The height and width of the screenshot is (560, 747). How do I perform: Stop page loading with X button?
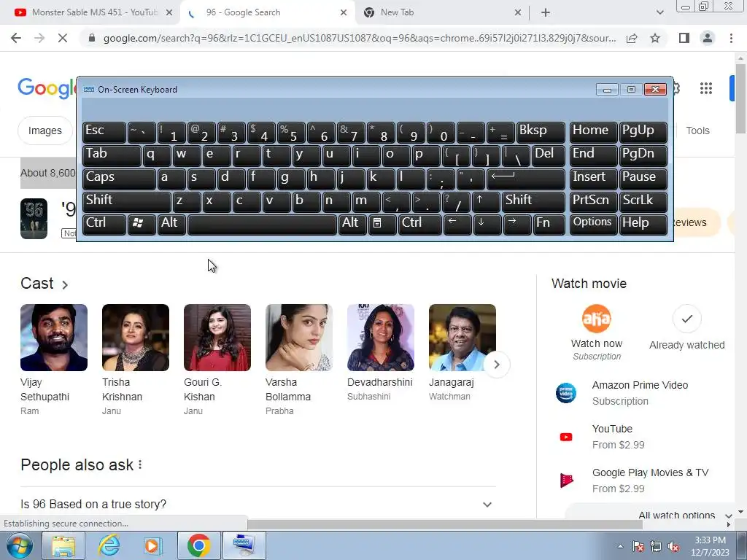click(x=63, y=38)
